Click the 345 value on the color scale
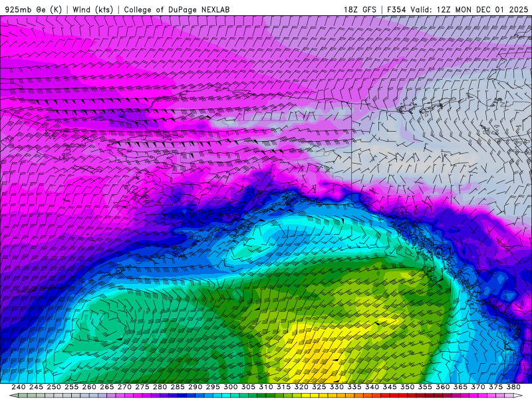This screenshot has width=532, height=399. point(390,387)
